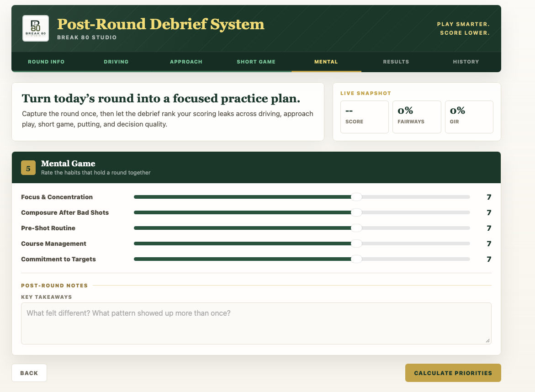Click the 'Composure After Bad Shots' label
The image size is (535, 392).
tap(65, 212)
